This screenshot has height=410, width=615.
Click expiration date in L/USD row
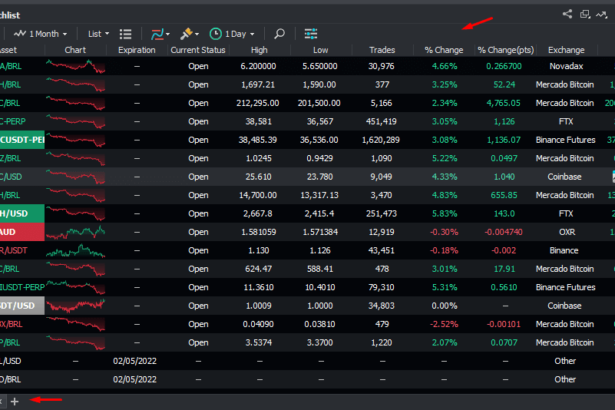pyautogui.click(x=135, y=361)
